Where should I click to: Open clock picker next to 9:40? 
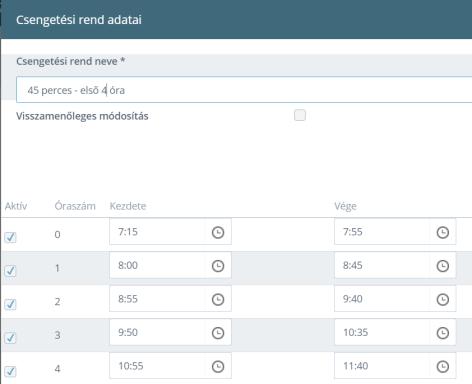443,299
